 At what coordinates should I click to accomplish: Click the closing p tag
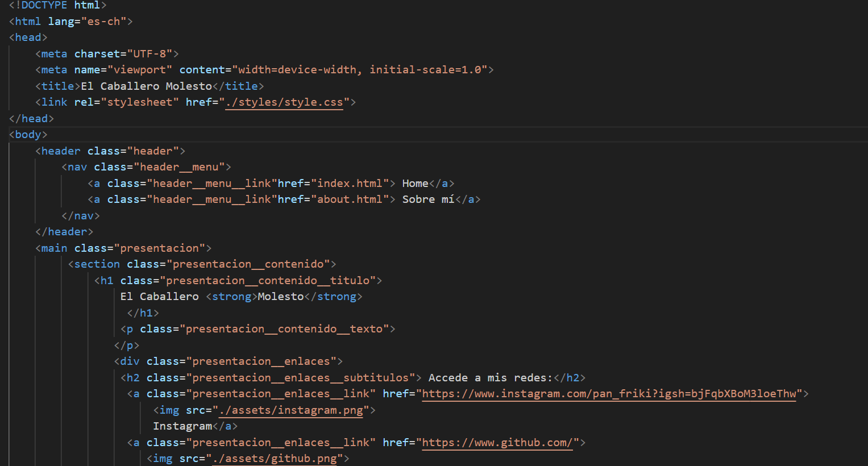(x=126, y=346)
